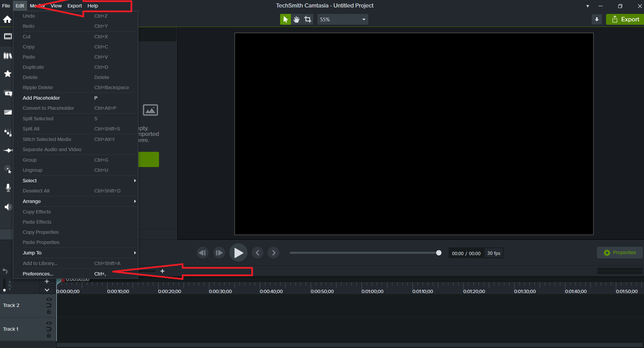Open the Properties panel button
The height and width of the screenshot is (348, 644).
click(620, 253)
